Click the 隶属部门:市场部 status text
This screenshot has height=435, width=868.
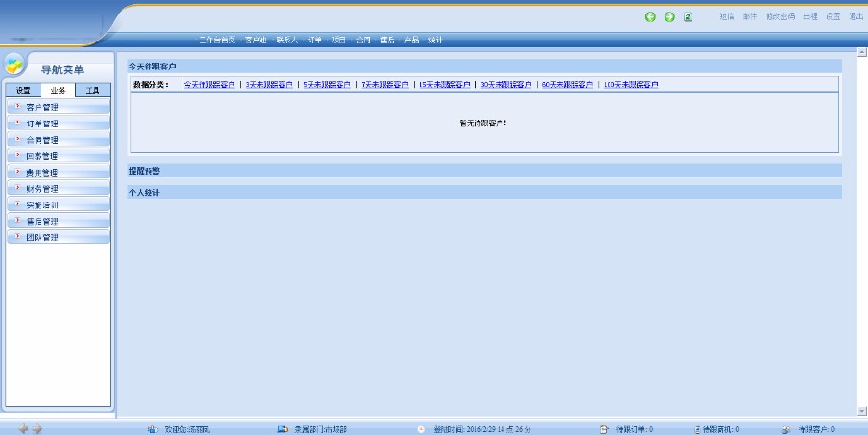pos(320,429)
